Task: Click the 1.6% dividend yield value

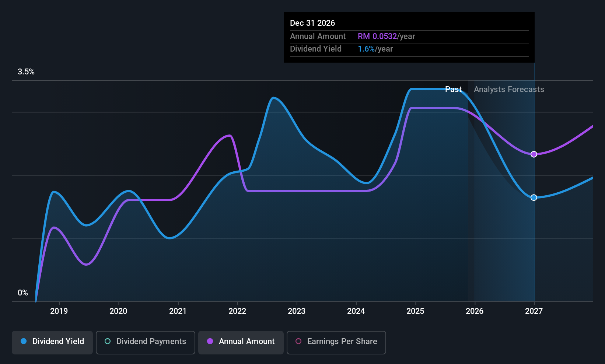Action: pyautogui.click(x=366, y=49)
